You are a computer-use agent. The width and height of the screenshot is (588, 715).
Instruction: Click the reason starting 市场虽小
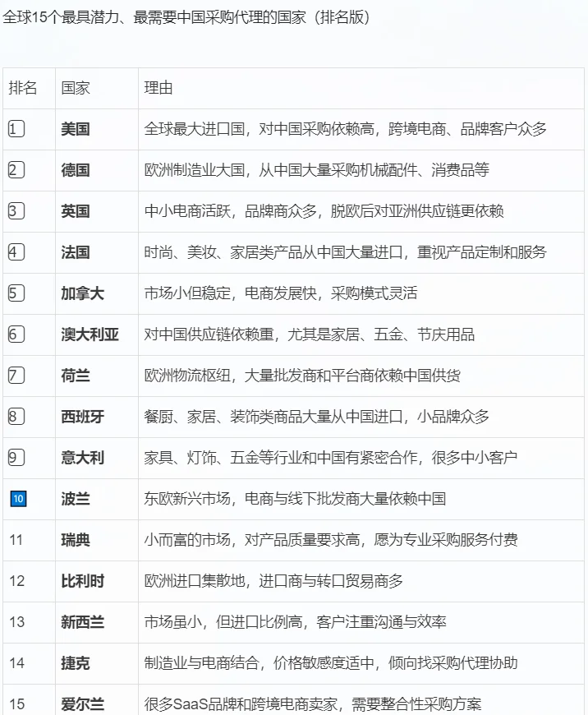click(x=295, y=622)
